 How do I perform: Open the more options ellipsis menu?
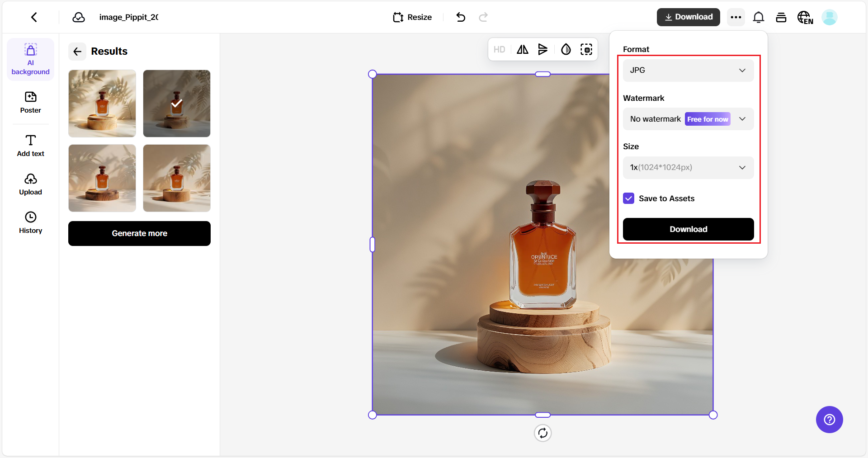pyautogui.click(x=736, y=17)
